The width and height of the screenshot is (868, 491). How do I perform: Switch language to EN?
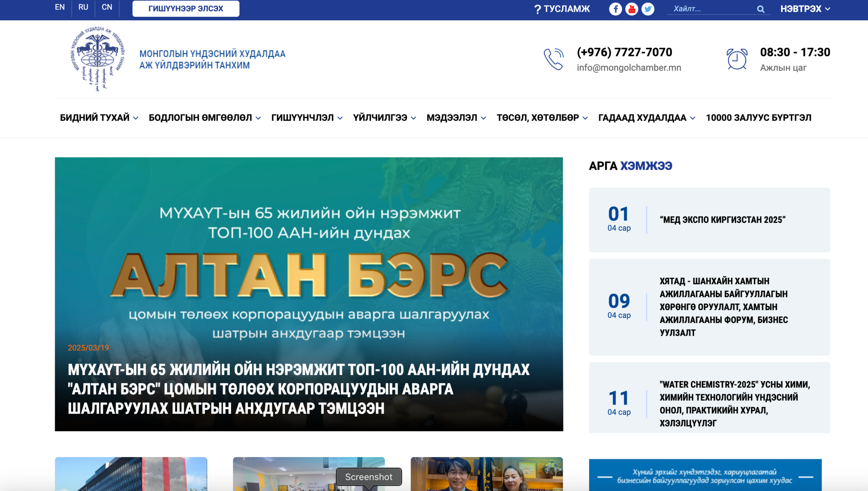point(60,7)
